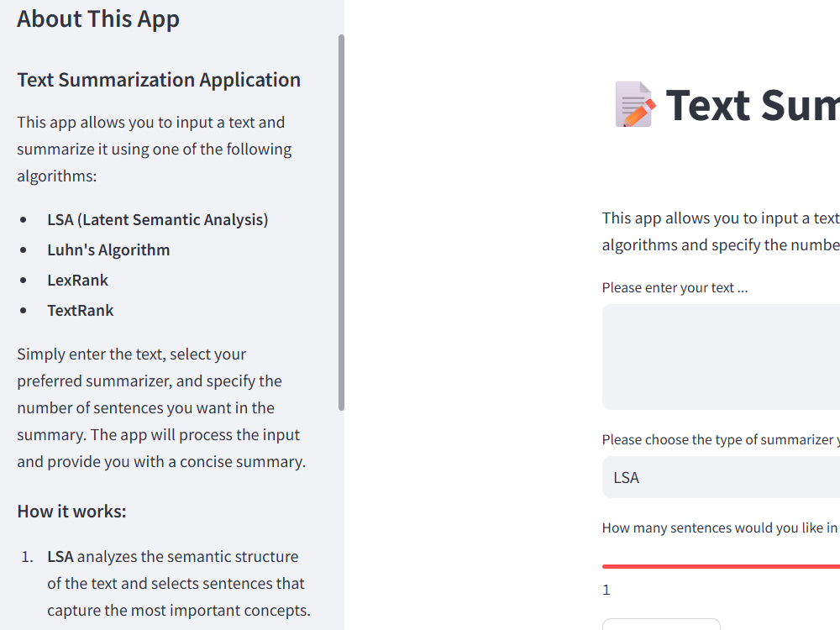Open the LSA summarizer type dropdown
The width and height of the screenshot is (840, 630).
(x=721, y=477)
